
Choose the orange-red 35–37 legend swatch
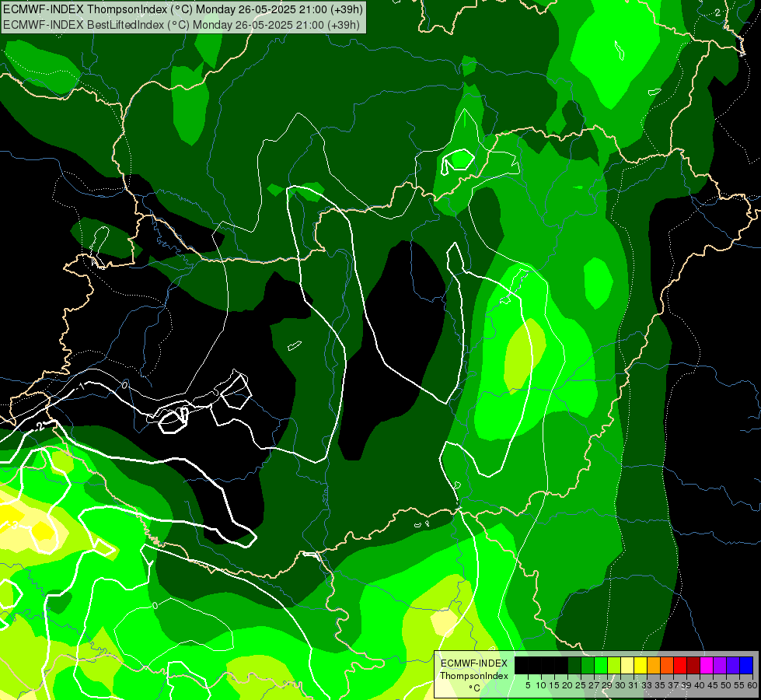(x=667, y=666)
